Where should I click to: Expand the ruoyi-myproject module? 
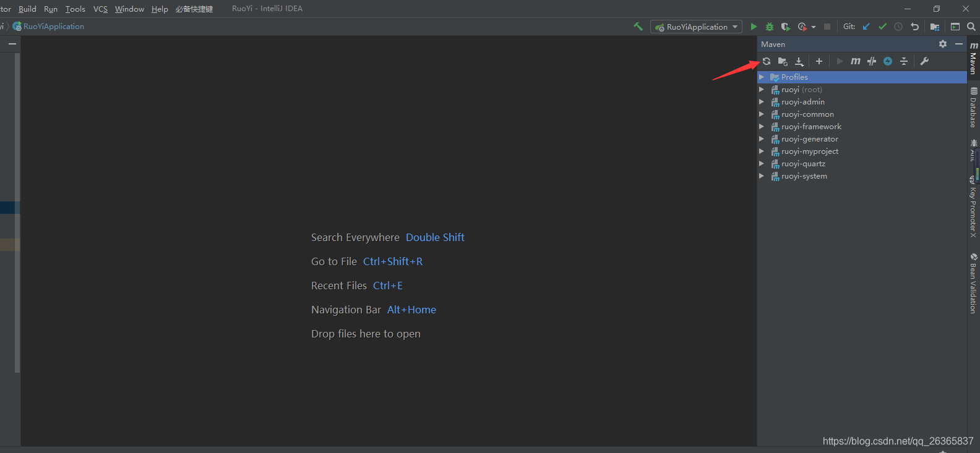(762, 151)
